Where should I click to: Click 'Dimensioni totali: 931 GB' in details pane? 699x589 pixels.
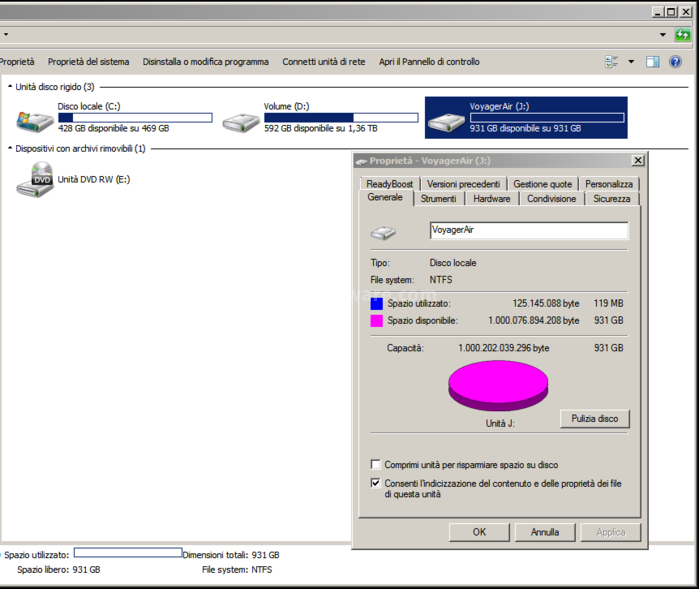231,555
